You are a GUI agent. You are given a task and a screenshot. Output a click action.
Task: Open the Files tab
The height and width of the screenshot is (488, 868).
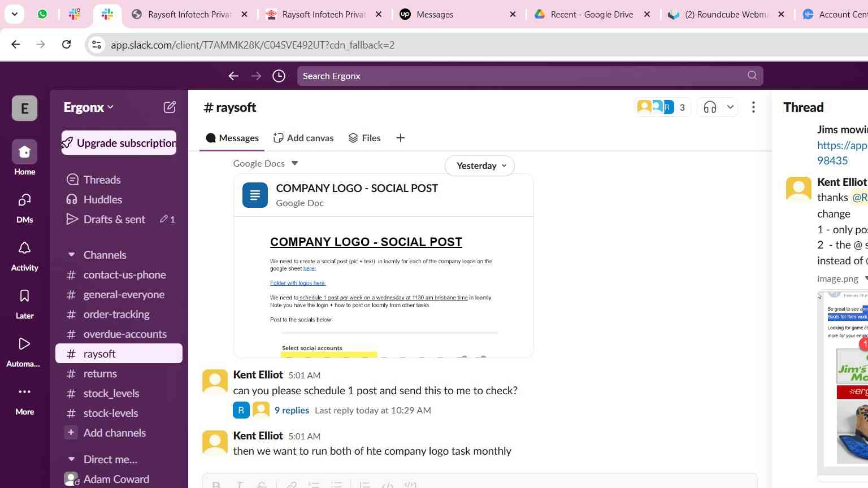364,138
